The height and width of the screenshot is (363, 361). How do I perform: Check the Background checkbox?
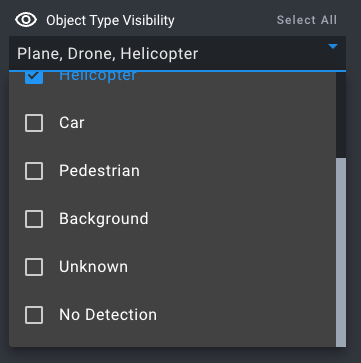(34, 219)
